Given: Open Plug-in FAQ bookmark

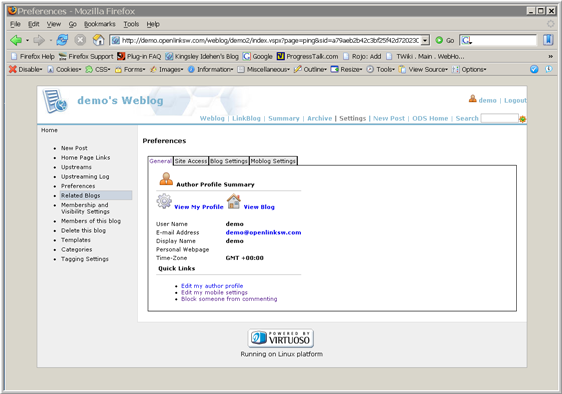Looking at the screenshot, I should click(x=139, y=56).
